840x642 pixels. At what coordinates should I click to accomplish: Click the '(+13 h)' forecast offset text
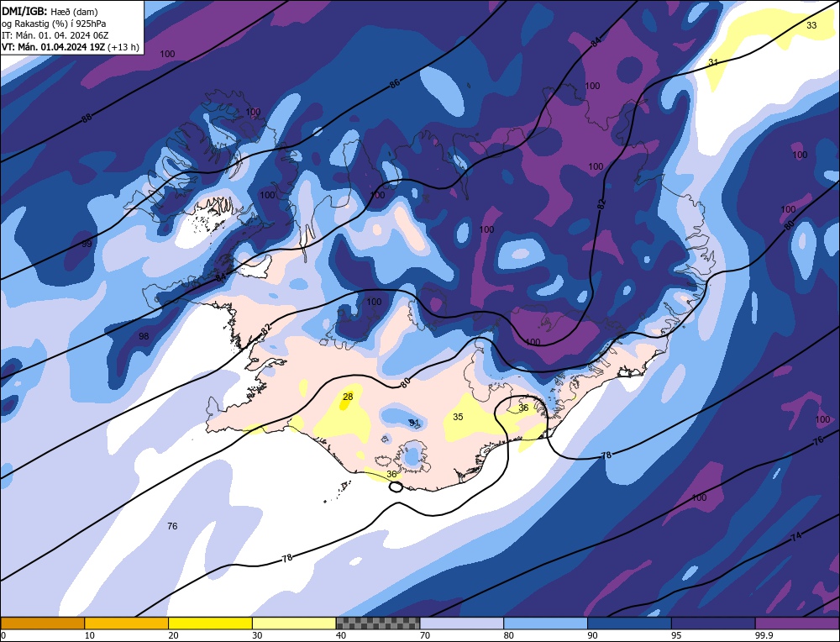123,47
